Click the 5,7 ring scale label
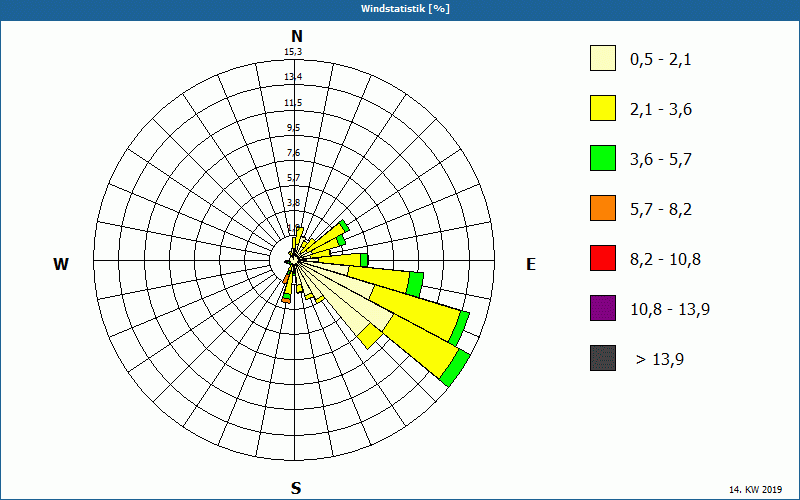The height and width of the screenshot is (500, 800). coord(293,178)
